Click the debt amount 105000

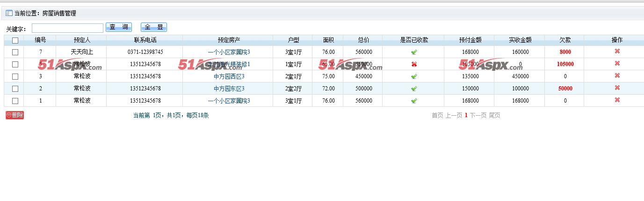pyautogui.click(x=565, y=64)
